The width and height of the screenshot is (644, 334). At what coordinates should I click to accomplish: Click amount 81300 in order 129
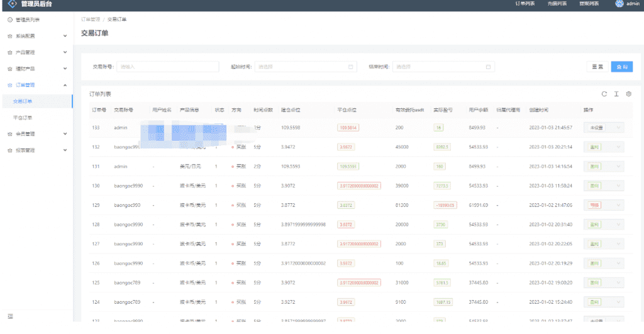402,205
